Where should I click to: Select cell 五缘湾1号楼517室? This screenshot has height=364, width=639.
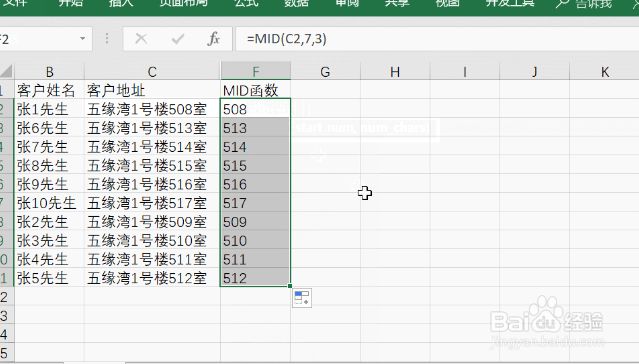pos(152,203)
